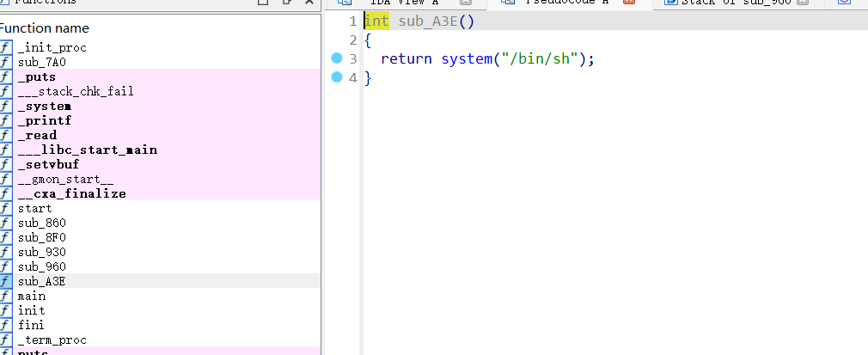
Task: Toggle the breakpoint dot on line 3
Action: 336,58
